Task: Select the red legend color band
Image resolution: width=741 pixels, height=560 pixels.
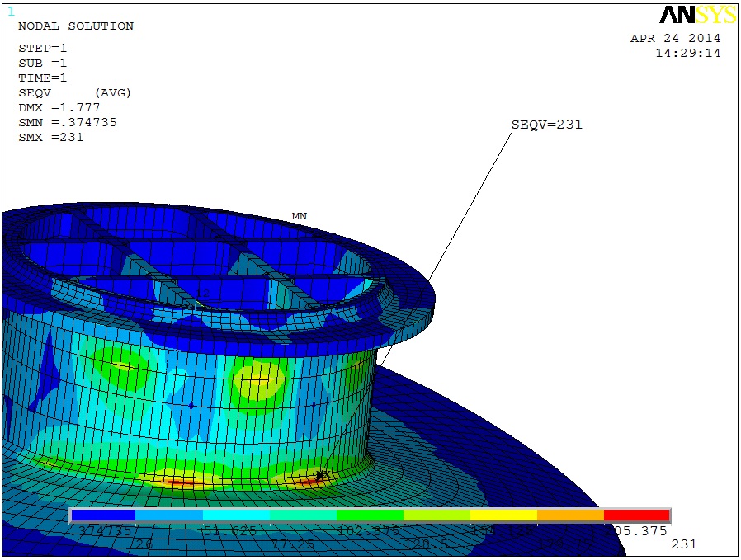Action: point(636,515)
